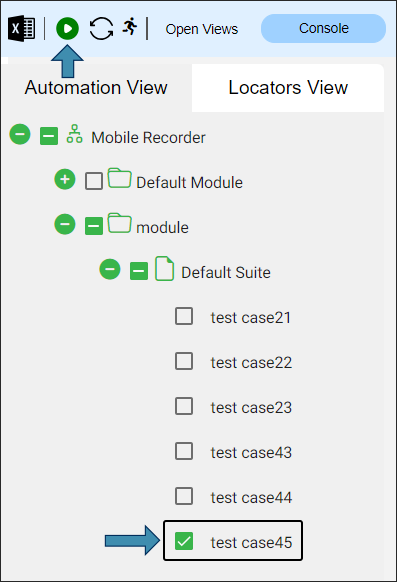The image size is (397, 582).
Task: Click the refresh sync arrows icon
Action: pyautogui.click(x=101, y=29)
